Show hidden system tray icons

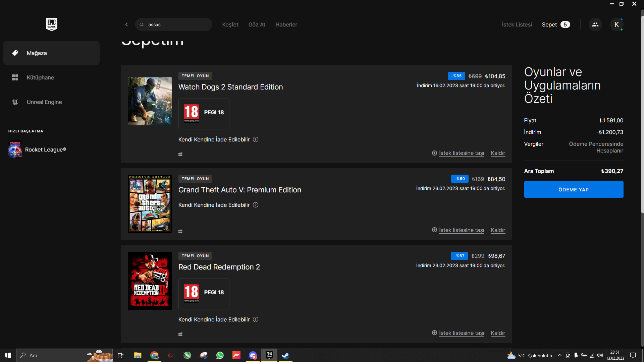click(559, 355)
